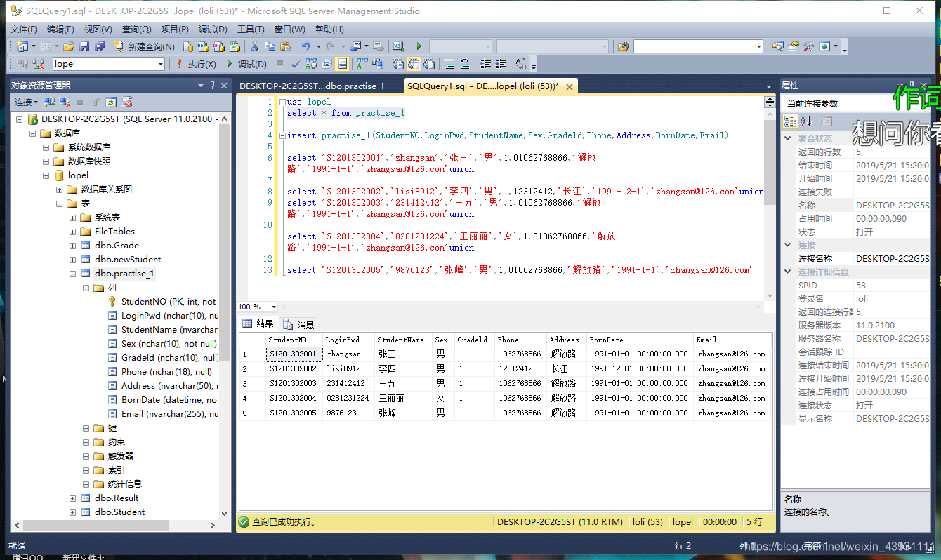Click the New Query (新建查询) button

click(144, 46)
